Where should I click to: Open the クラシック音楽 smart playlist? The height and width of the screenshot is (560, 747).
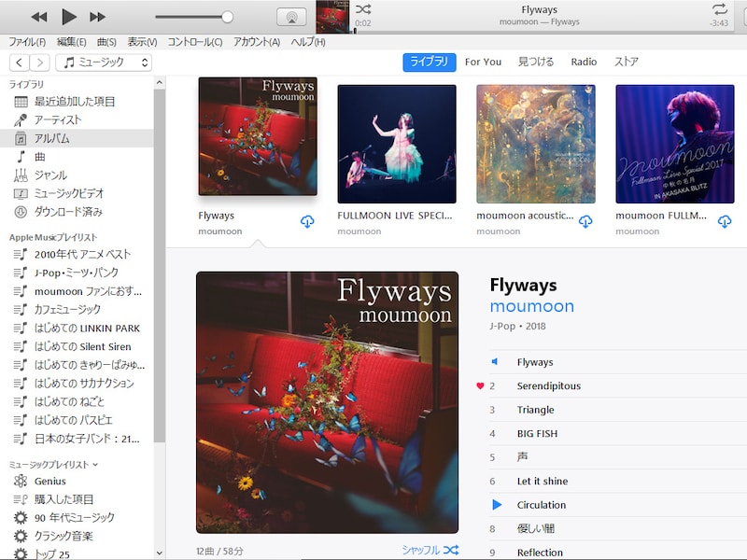77,536
